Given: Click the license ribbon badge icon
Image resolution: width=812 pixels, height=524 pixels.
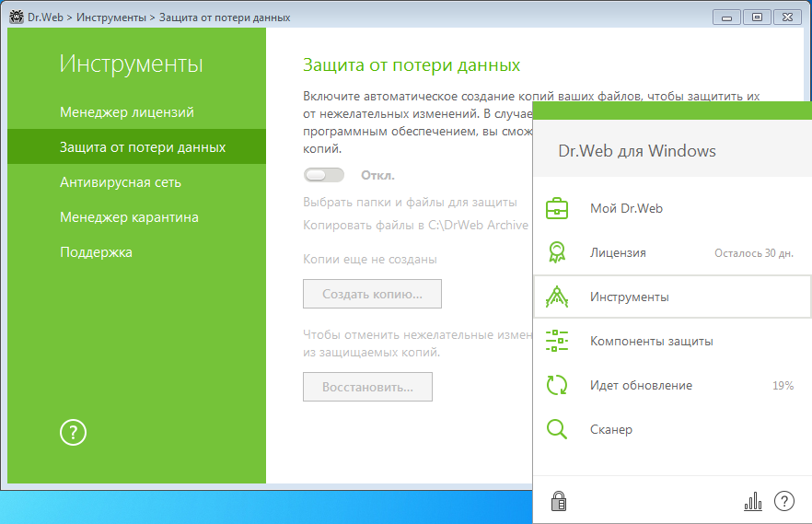Looking at the screenshot, I should 557,252.
